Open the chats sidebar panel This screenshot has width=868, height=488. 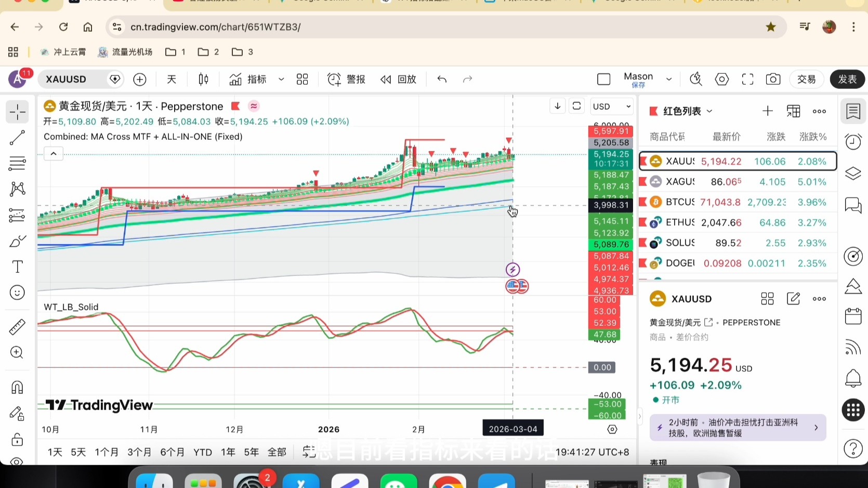pos(853,205)
